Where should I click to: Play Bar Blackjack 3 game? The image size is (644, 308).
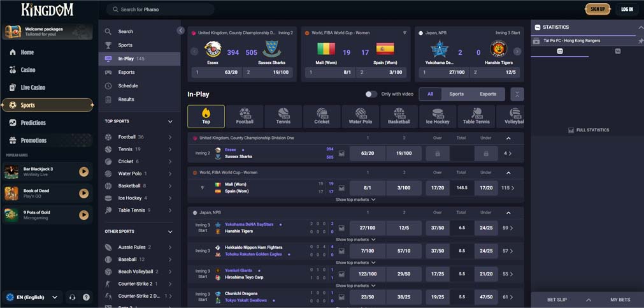[84, 172]
